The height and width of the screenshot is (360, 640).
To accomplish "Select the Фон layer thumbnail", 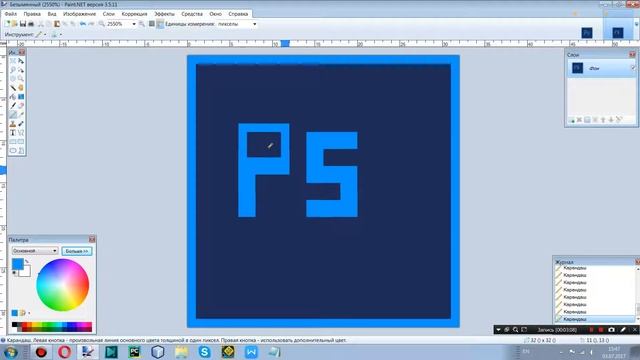I will [577, 68].
